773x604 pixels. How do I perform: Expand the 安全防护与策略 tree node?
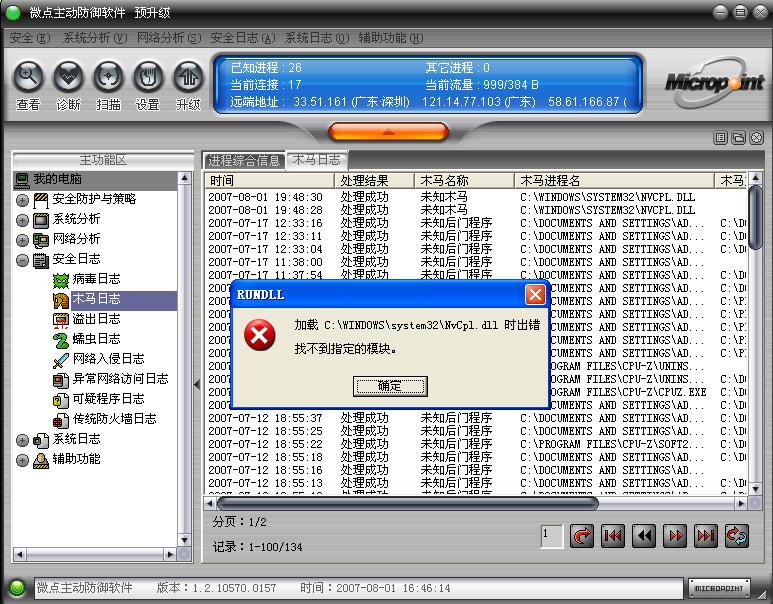pos(22,200)
